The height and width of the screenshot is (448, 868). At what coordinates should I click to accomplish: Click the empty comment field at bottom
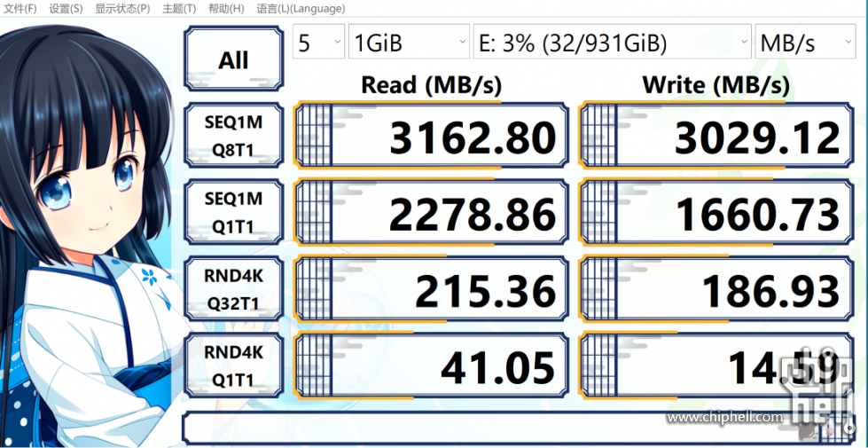coord(519,428)
